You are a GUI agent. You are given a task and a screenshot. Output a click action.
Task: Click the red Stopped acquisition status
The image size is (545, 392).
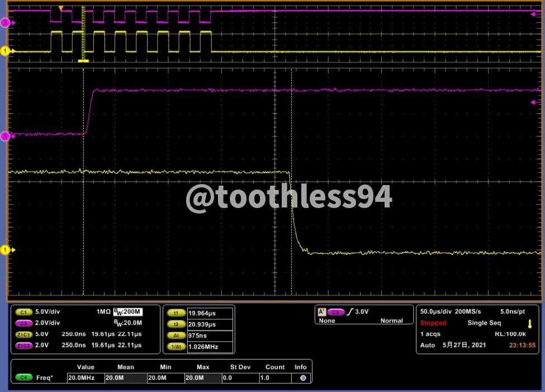pyautogui.click(x=433, y=323)
